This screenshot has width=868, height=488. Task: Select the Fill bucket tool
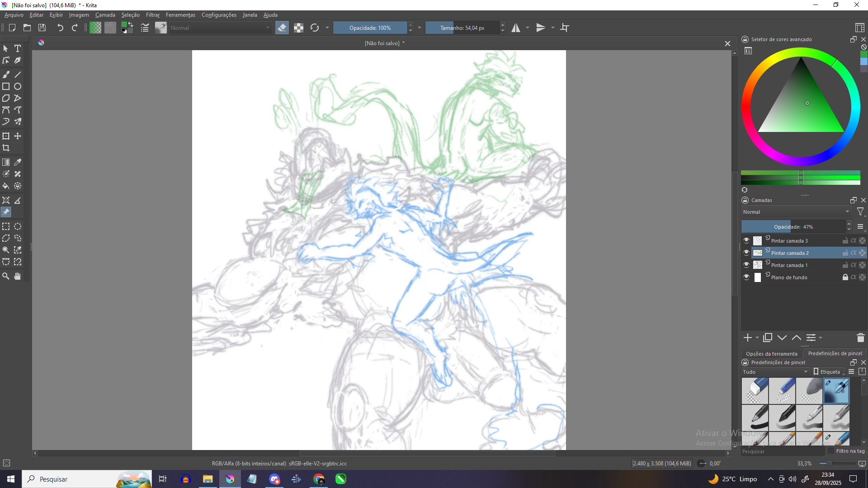pyautogui.click(x=6, y=186)
